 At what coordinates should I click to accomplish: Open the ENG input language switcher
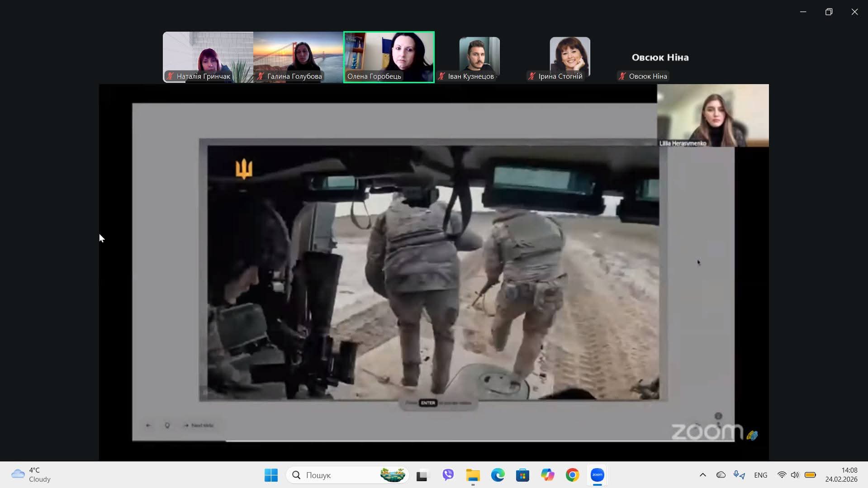760,475
